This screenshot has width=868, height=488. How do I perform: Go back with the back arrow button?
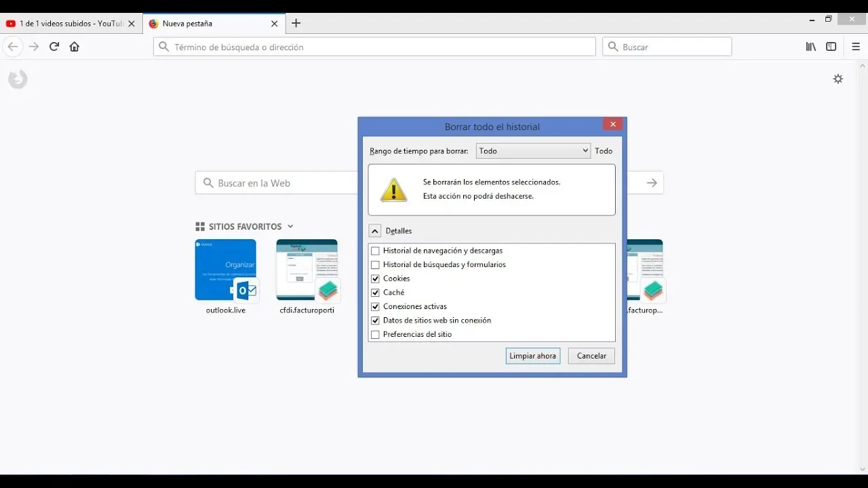[13, 47]
